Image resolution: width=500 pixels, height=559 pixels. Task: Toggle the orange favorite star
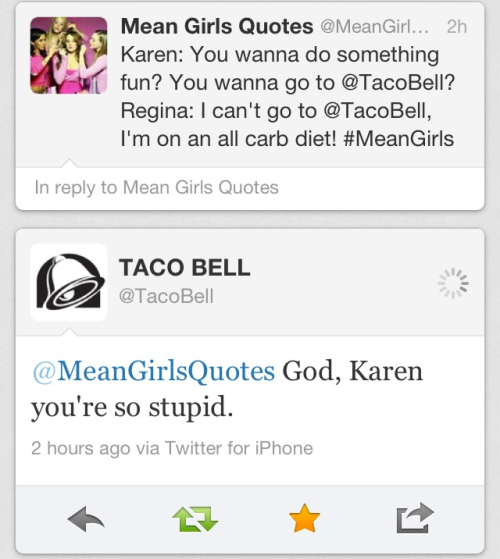(x=304, y=518)
